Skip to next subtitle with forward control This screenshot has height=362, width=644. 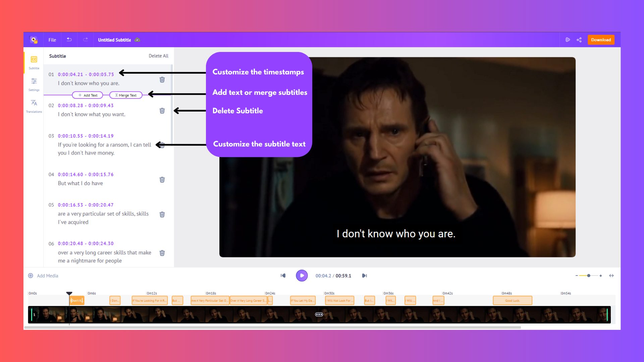364,276
